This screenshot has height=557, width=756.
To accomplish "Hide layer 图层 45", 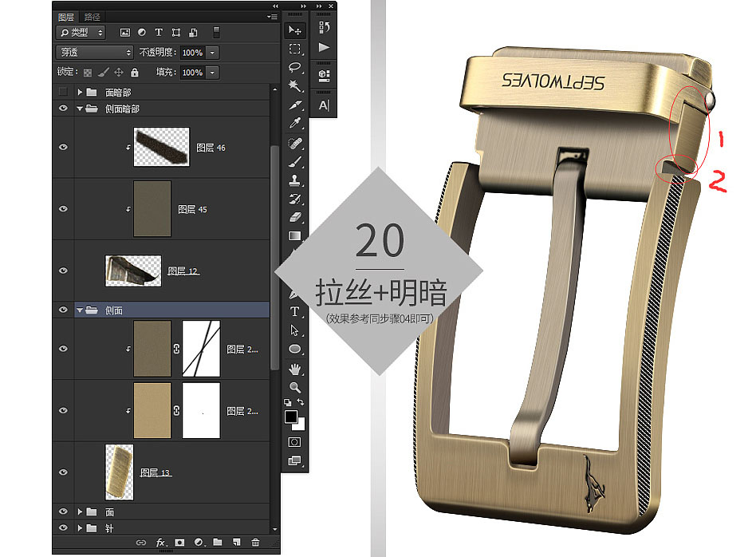I will [63, 209].
